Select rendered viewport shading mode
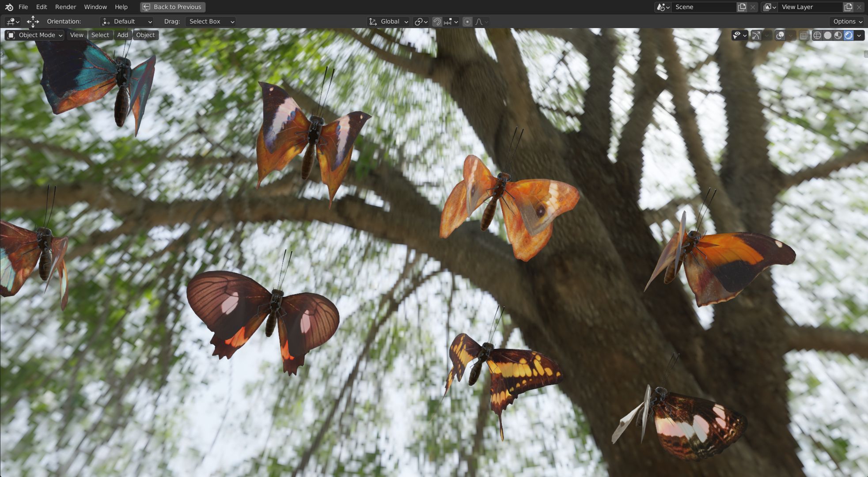 pyautogui.click(x=849, y=35)
